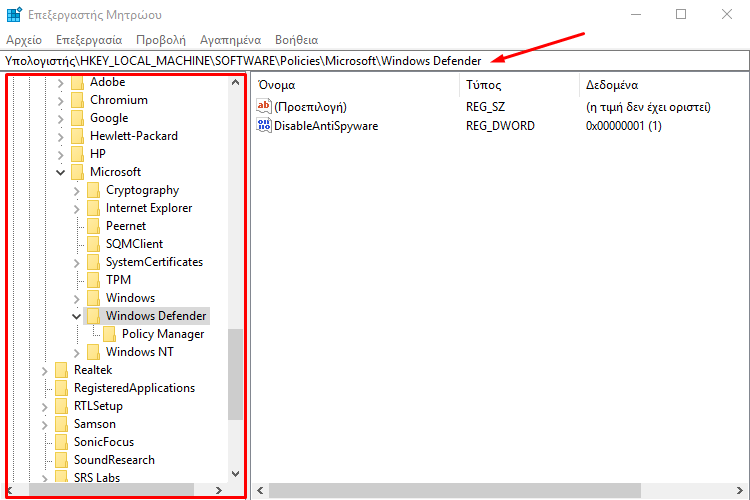750x500 pixels.
Task: Click the registry path address bar
Action: [375, 61]
